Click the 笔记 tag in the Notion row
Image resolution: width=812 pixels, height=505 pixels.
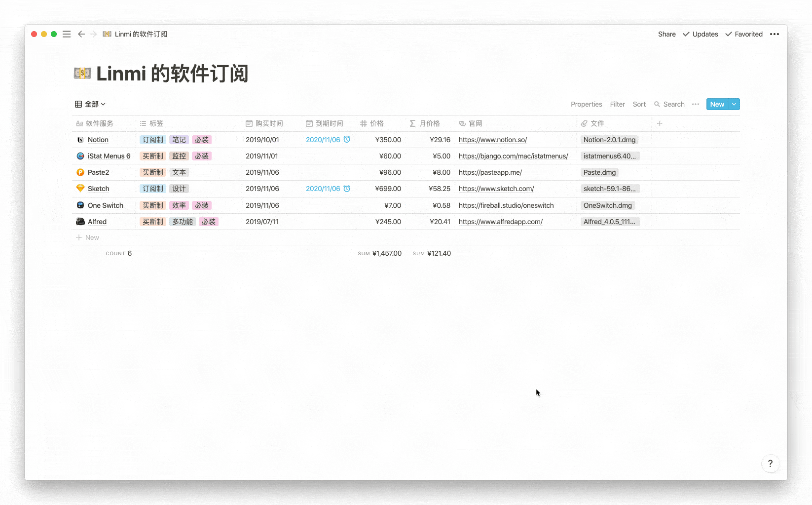[x=179, y=140]
